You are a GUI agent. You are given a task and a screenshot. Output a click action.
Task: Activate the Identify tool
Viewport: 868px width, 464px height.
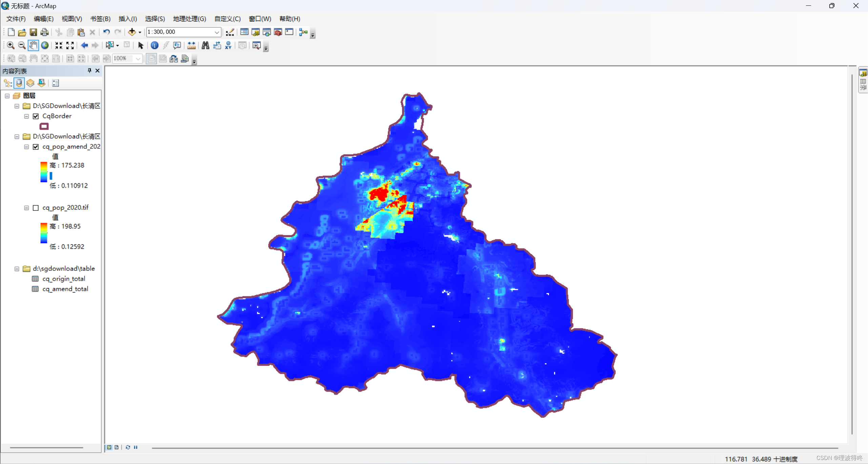(x=155, y=45)
